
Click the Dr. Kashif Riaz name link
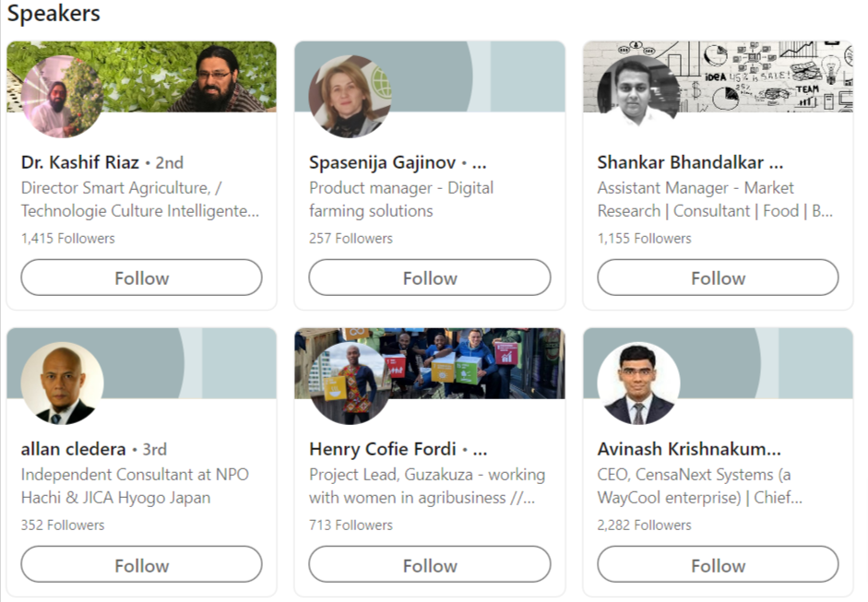pos(80,163)
